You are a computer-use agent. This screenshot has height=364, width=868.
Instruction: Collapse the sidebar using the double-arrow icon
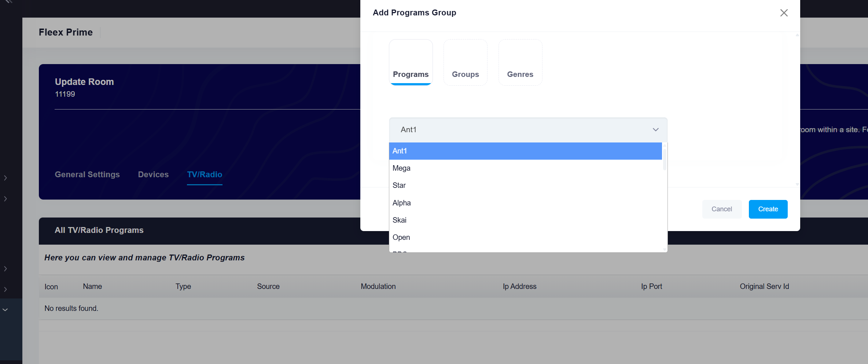click(9, 1)
